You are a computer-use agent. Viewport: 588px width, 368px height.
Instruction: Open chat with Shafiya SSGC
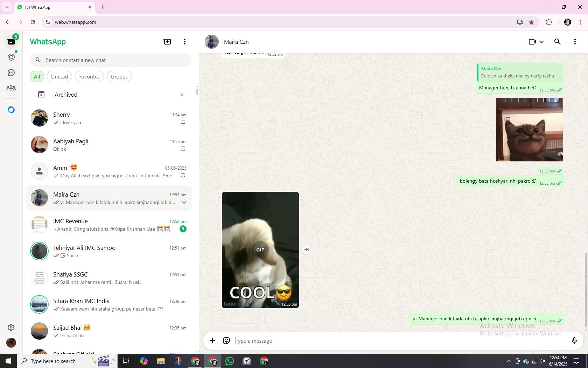tap(109, 278)
